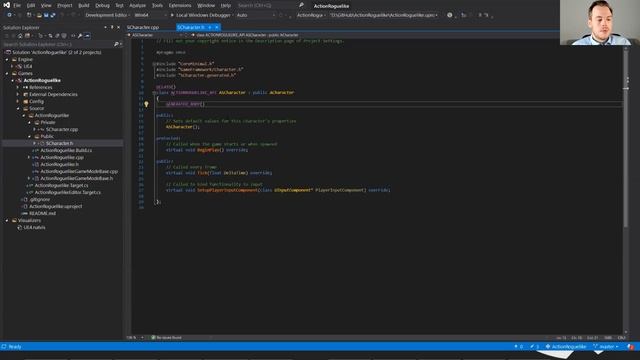This screenshot has height=360, width=640.
Task: Start the Local Windows Debugger
Action: coord(201,15)
